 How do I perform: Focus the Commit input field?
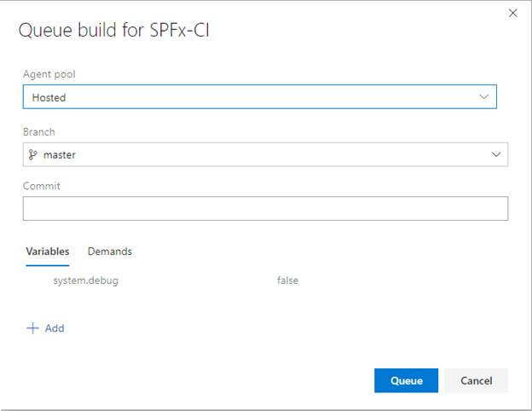tap(265, 208)
